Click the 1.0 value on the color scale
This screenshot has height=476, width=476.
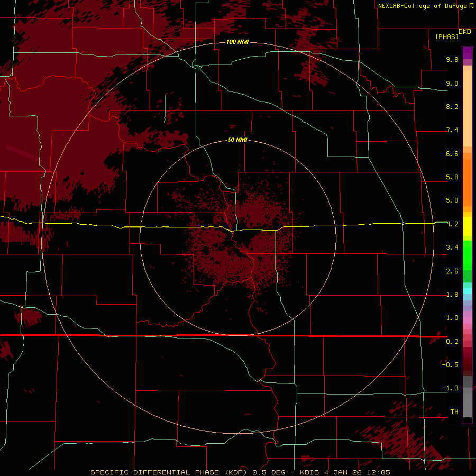[452, 318]
